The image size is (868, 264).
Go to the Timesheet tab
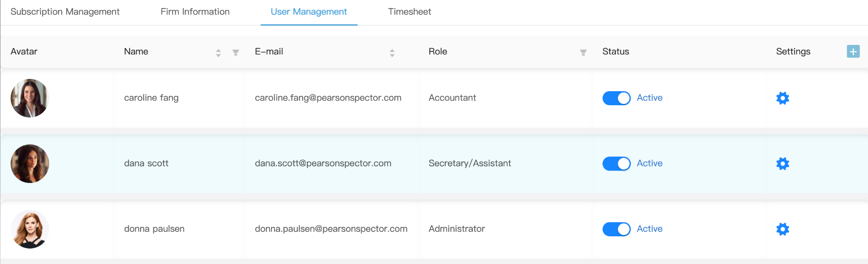point(409,12)
